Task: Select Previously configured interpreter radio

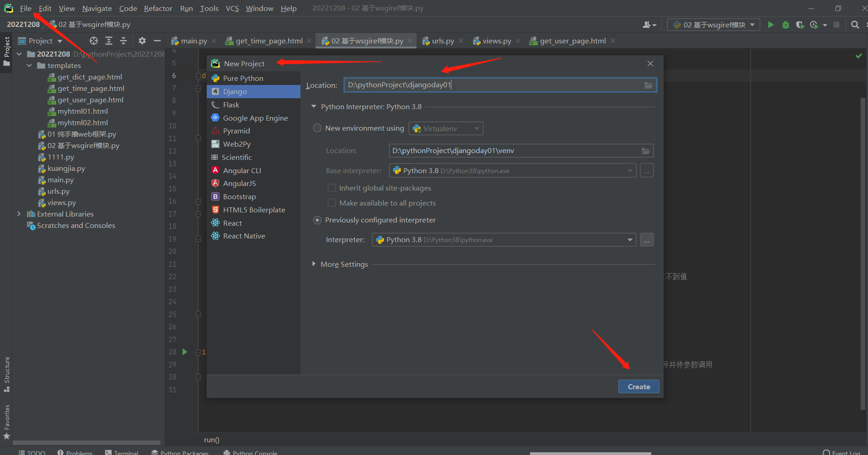Action: click(x=317, y=220)
